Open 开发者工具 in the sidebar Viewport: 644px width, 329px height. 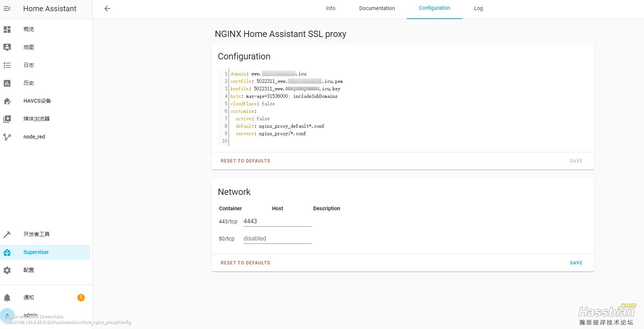coord(37,234)
